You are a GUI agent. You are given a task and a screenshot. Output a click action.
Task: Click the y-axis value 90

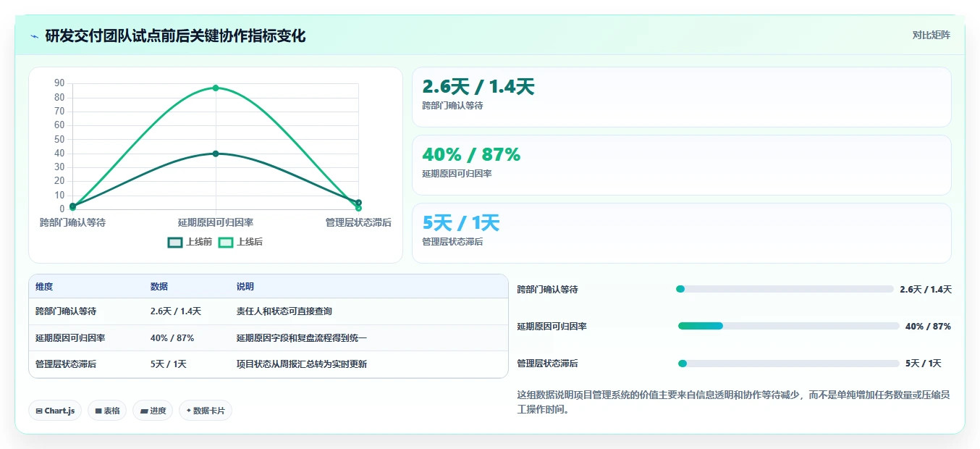[59, 83]
